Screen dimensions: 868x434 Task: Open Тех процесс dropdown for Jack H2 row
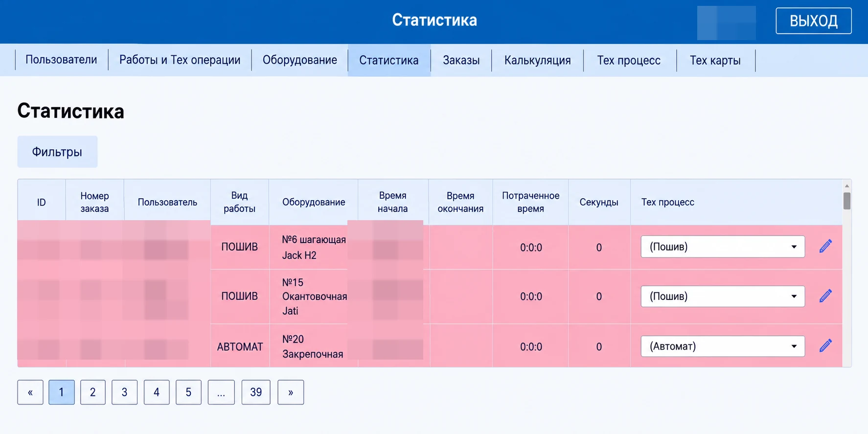pyautogui.click(x=723, y=247)
